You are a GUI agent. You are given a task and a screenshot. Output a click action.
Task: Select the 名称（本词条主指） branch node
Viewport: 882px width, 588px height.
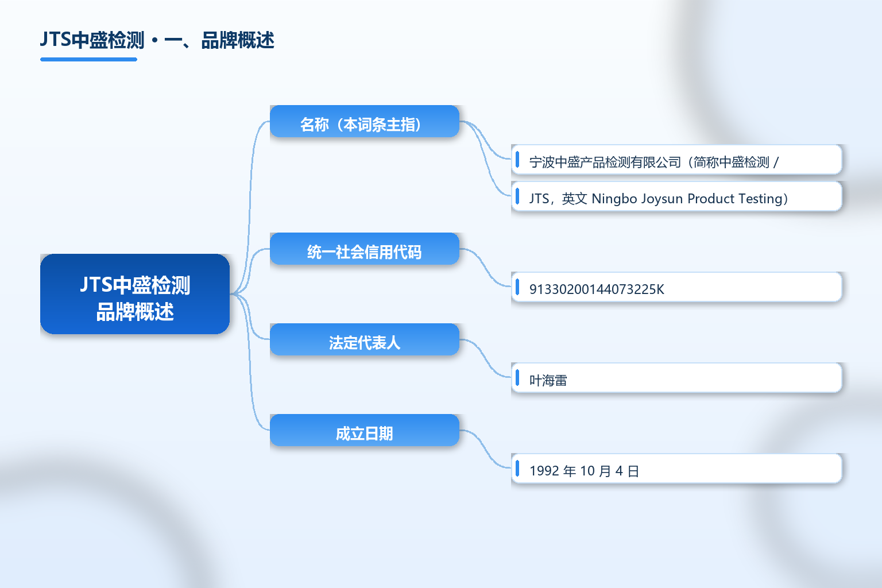coord(365,121)
